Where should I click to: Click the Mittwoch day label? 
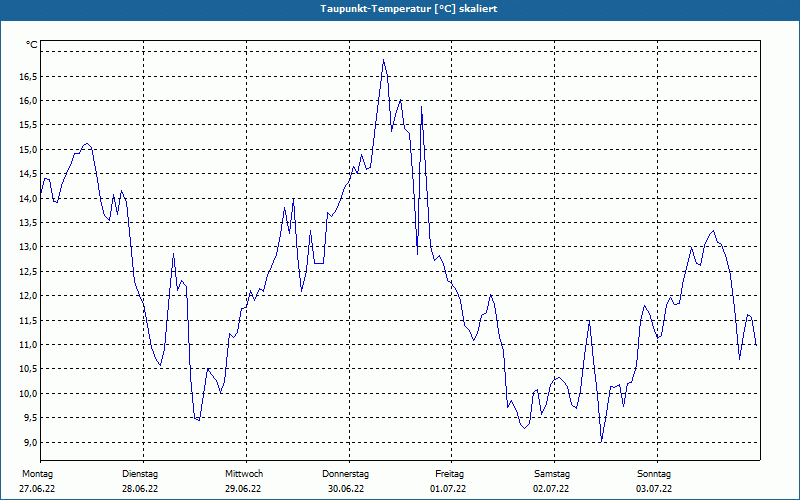244,474
